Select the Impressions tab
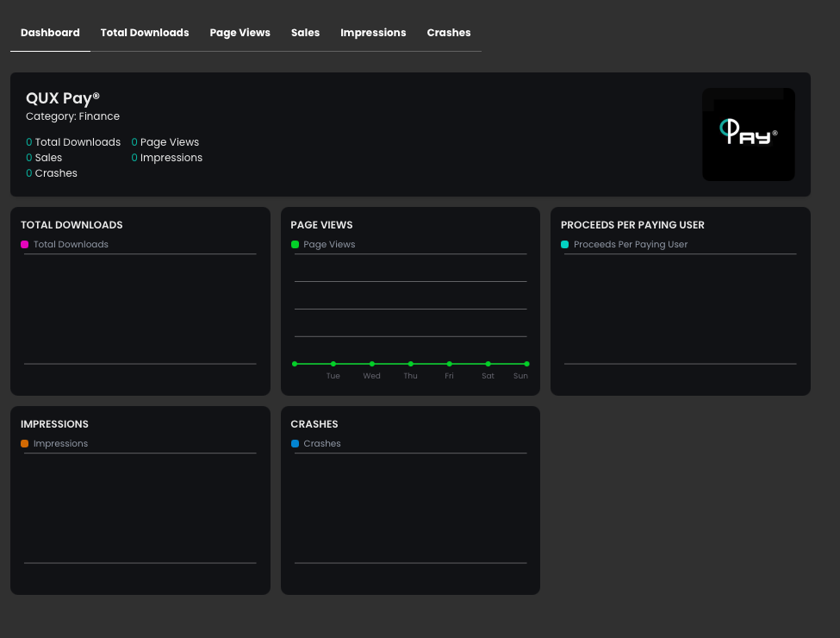 coord(373,33)
